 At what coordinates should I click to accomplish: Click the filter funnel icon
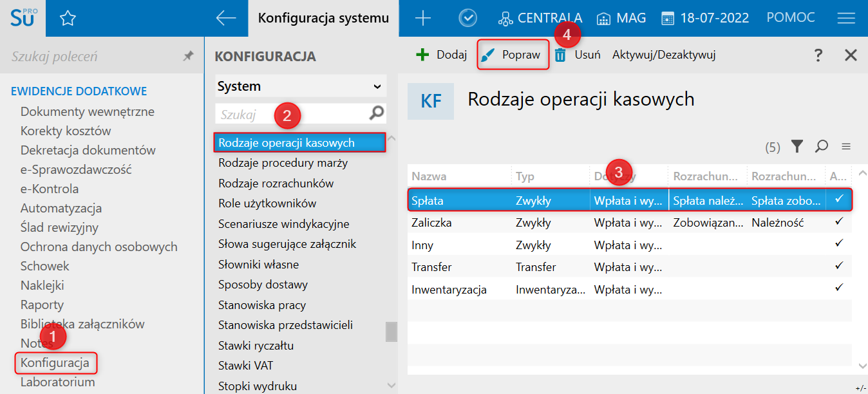[x=797, y=147]
